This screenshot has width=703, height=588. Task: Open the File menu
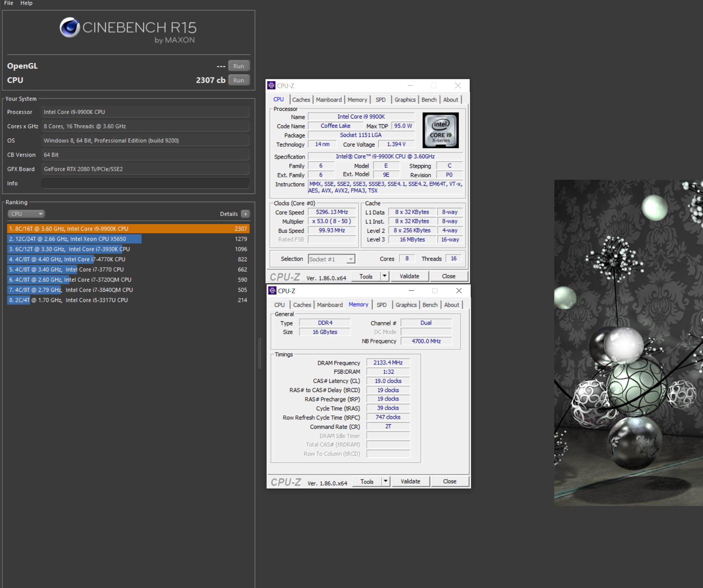tap(8, 3)
